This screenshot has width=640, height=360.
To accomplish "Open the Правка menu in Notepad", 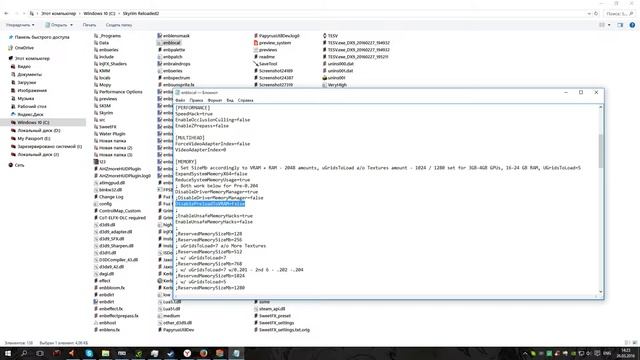I will point(196,100).
